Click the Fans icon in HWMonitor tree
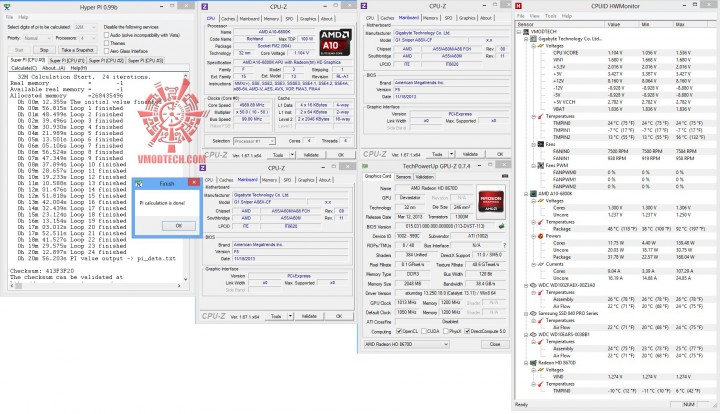Image resolution: width=720 pixels, height=414 pixels. pos(540,145)
